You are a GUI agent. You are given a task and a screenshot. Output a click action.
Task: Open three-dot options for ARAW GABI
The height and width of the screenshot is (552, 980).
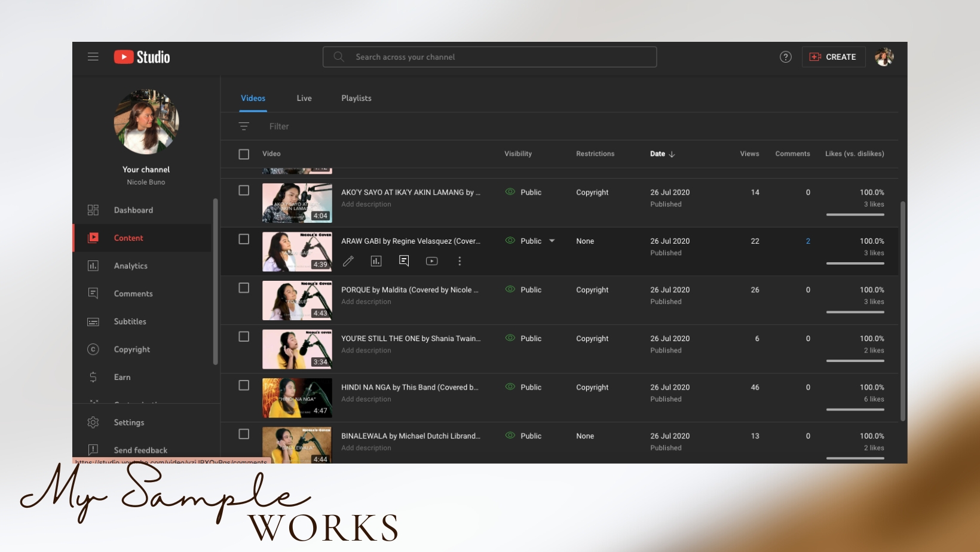(x=460, y=261)
